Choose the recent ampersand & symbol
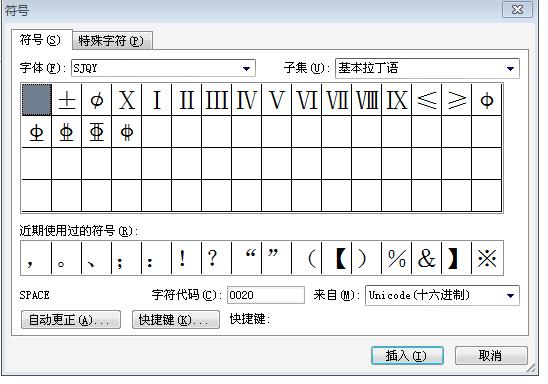Image resolution: width=548 pixels, height=384 pixels. point(427,258)
